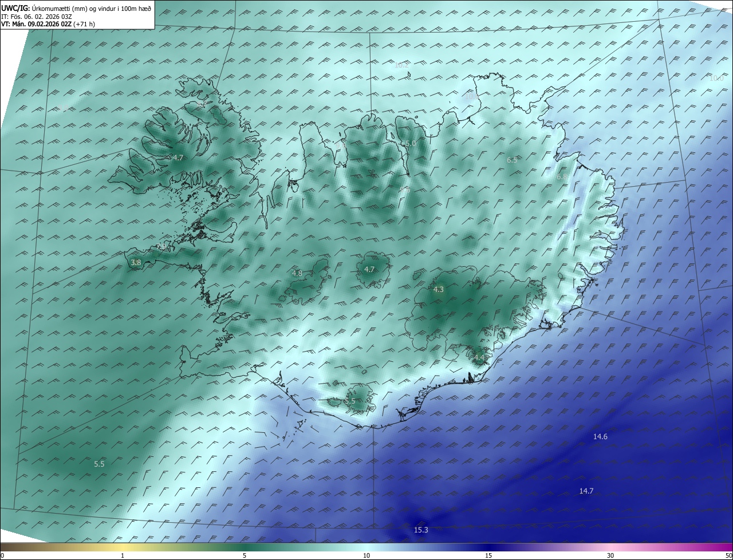Click the 3.8 value on Snæfellsnes peninsula tip
733x560 pixels.
(136, 263)
